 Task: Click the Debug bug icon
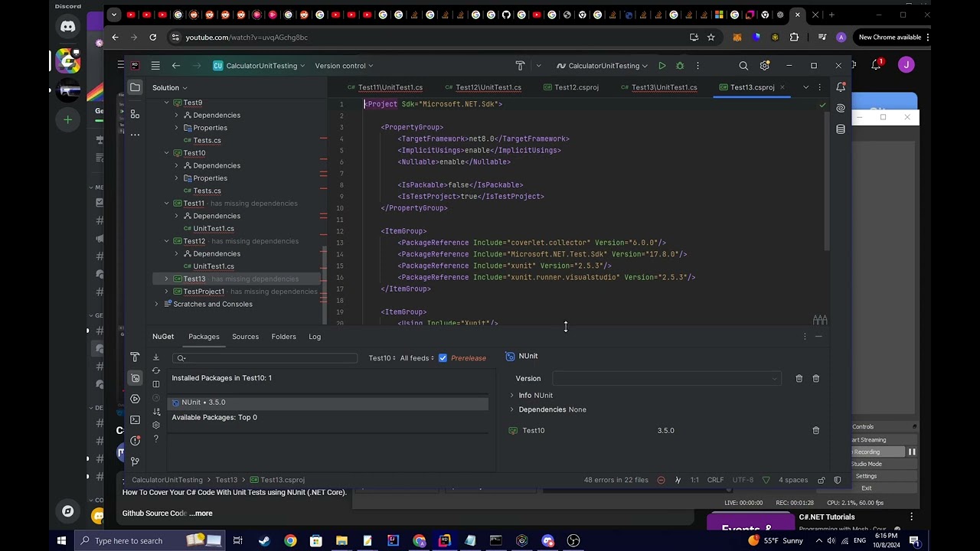coord(680,66)
